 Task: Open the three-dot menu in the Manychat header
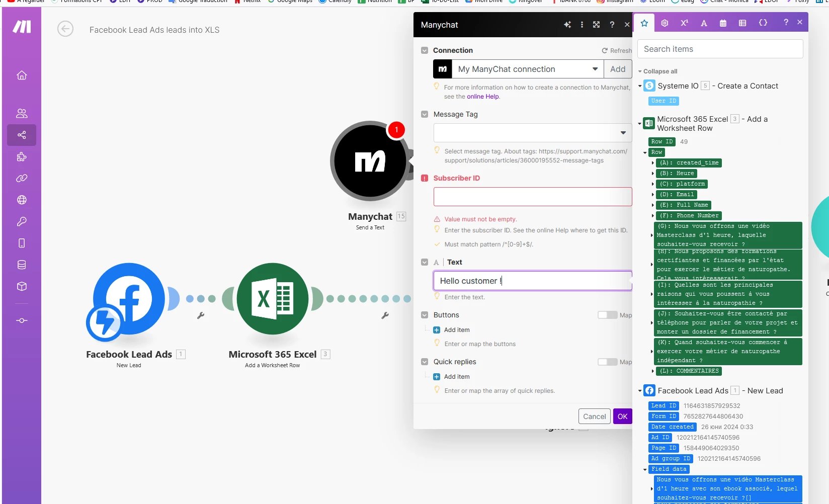582,25
